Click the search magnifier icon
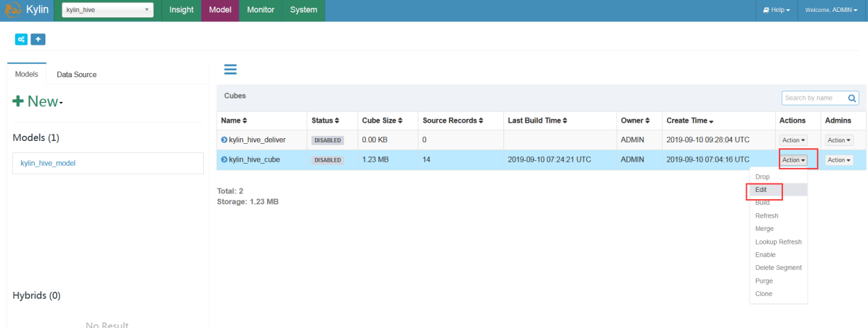This screenshot has width=868, height=328. pyautogui.click(x=852, y=98)
